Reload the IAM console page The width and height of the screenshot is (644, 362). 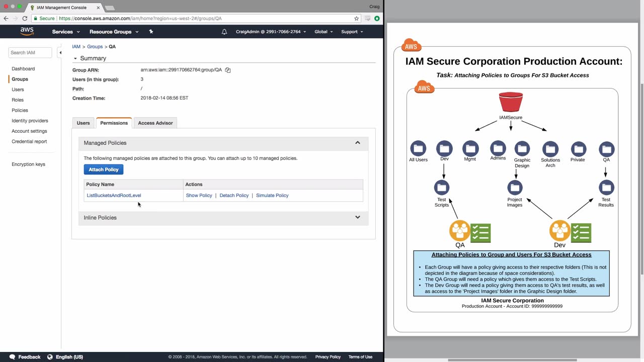point(25,19)
